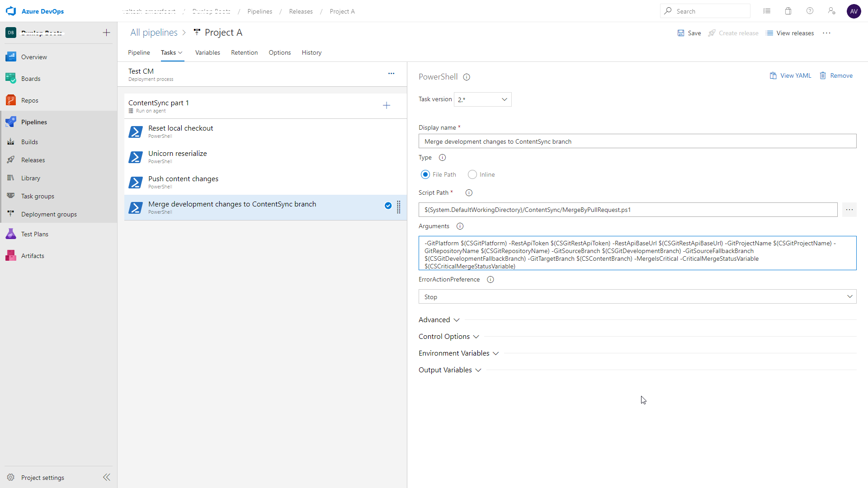Switch to the Variables tab
Image resolution: width=868 pixels, height=488 pixels.
click(x=208, y=52)
